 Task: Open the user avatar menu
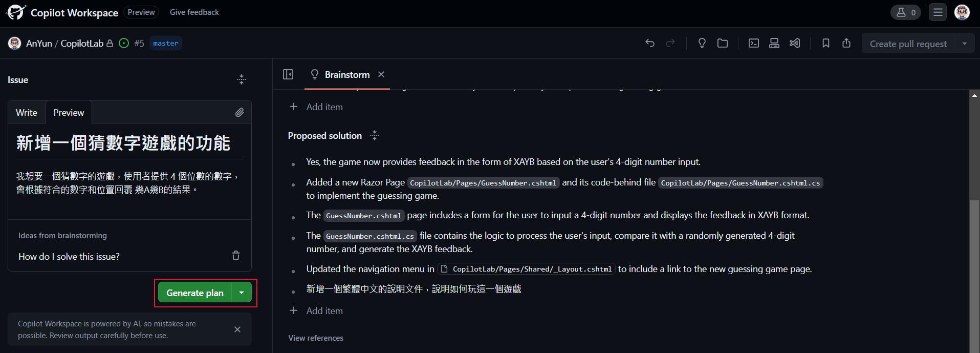pos(962,12)
